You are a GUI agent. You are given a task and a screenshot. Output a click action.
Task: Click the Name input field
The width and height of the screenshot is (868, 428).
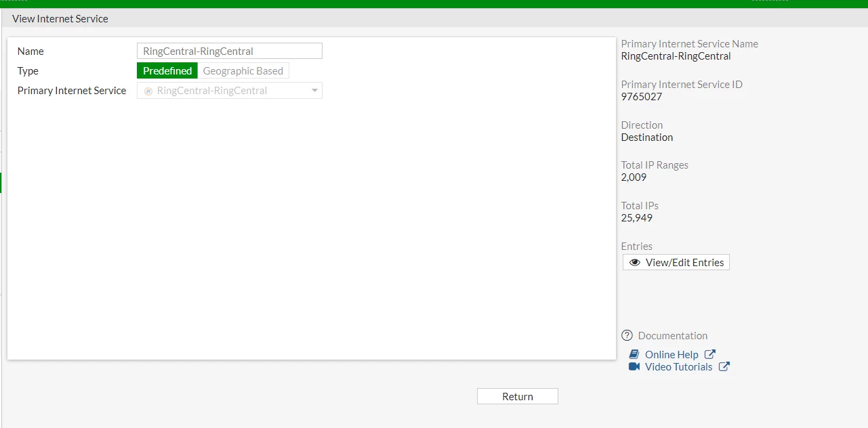(x=230, y=51)
